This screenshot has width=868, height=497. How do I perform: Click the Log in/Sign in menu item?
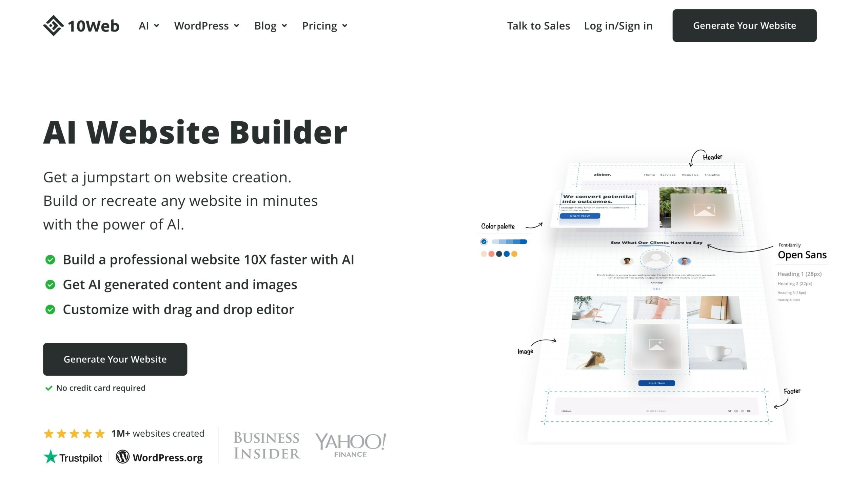click(618, 25)
